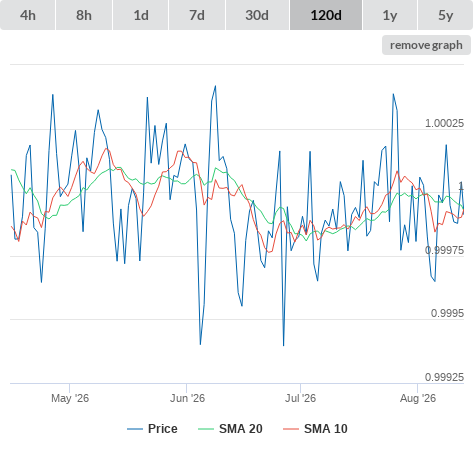Image resolution: width=474 pixels, height=455 pixels.
Task: Show the 5y price history
Action: 446,15
